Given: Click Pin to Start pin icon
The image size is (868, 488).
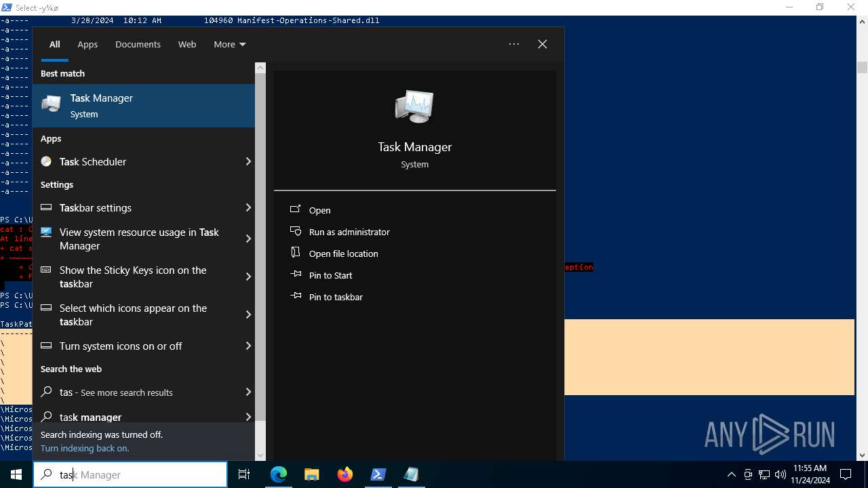Looking at the screenshot, I should tap(296, 274).
